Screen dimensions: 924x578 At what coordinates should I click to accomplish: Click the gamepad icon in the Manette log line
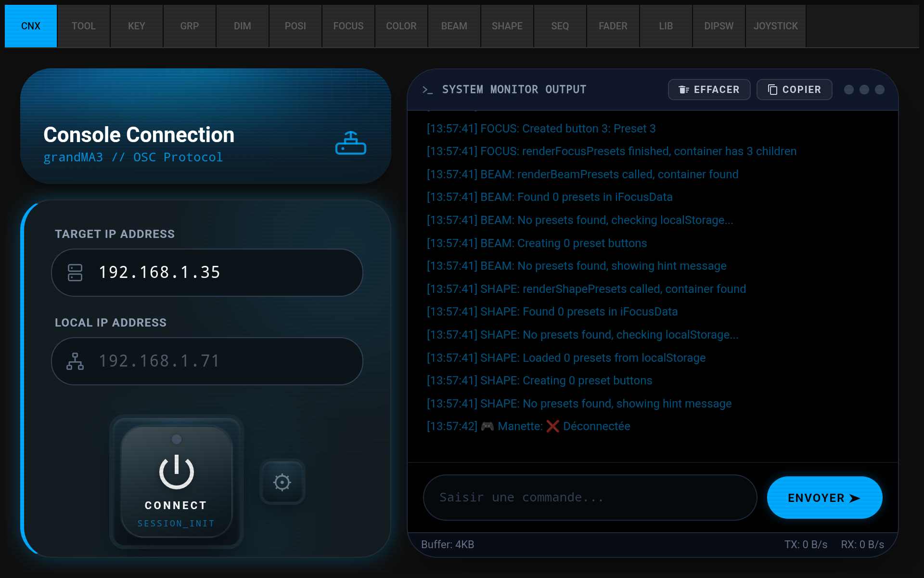point(488,426)
